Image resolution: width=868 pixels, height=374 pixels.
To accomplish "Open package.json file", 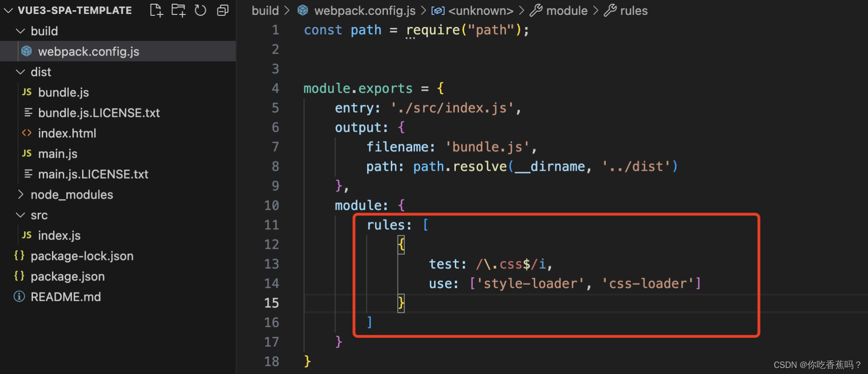I will click(x=68, y=276).
